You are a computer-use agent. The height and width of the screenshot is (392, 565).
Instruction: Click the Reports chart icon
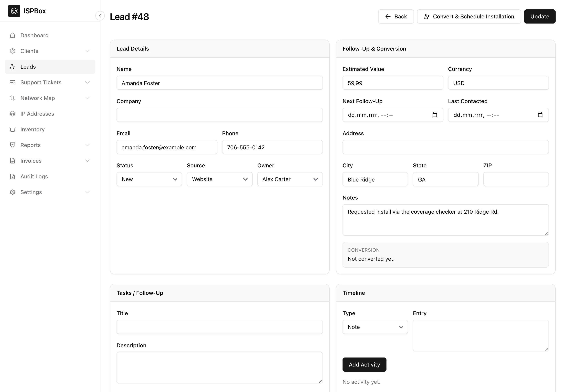click(x=13, y=145)
